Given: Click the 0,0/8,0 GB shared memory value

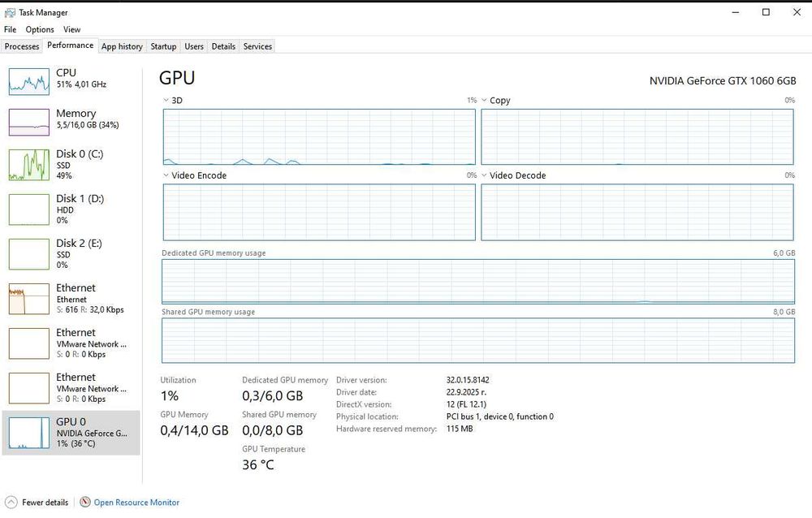Looking at the screenshot, I should click(272, 430).
